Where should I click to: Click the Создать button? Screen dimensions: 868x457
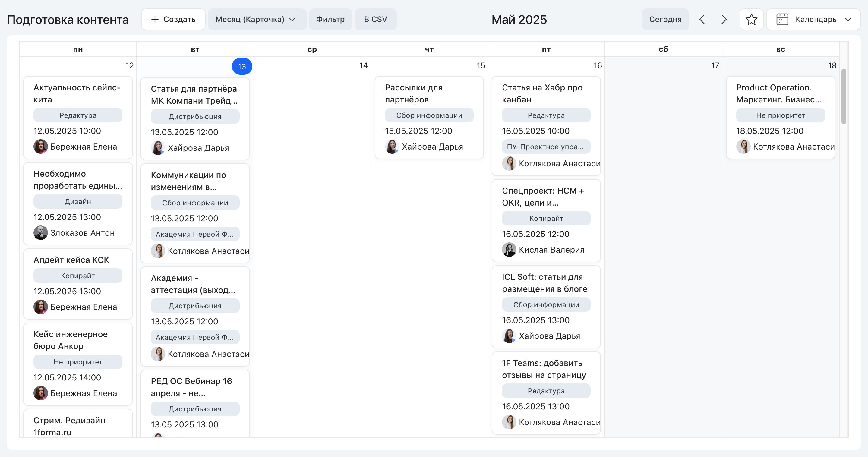point(173,19)
